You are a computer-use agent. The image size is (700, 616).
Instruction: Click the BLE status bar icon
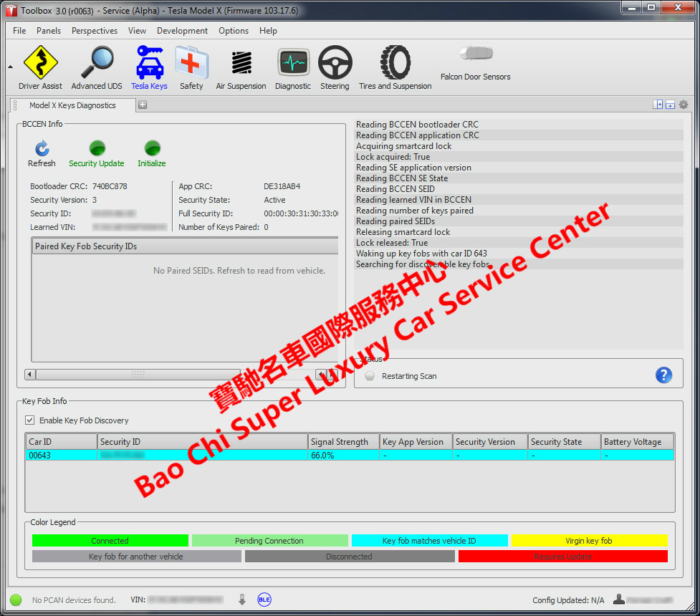pyautogui.click(x=264, y=600)
